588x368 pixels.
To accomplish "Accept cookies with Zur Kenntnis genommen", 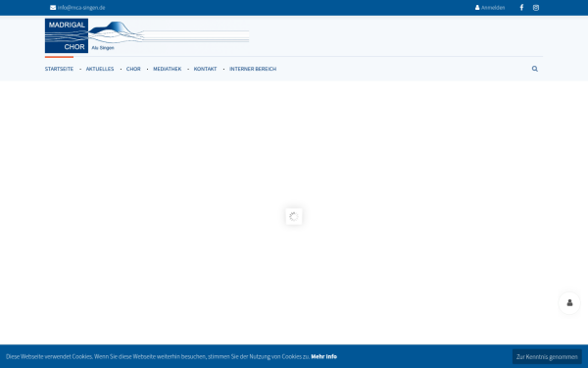I will pyautogui.click(x=547, y=357).
